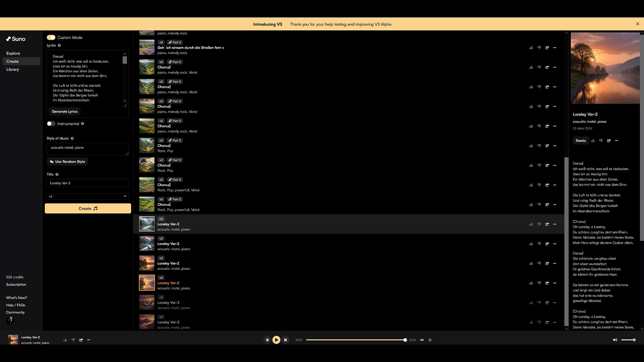The image size is (644, 362).
Task: Open more options for first Loreley Ver-3 row
Action: pos(555,303)
